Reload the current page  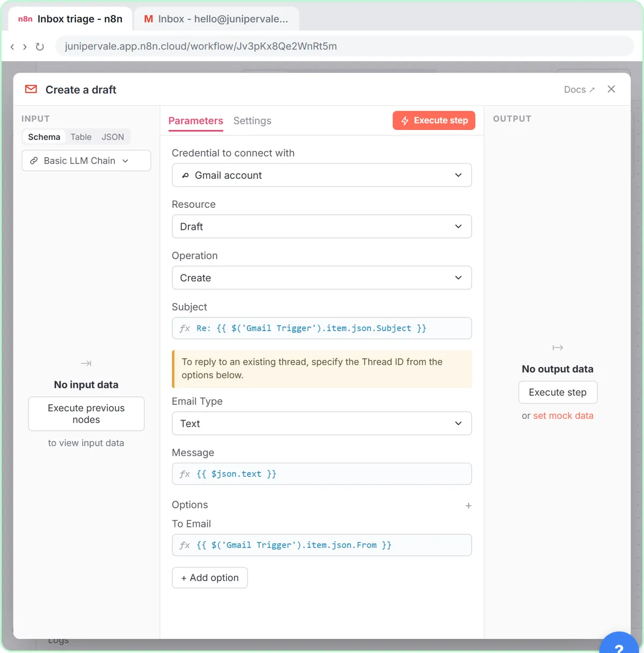click(40, 47)
